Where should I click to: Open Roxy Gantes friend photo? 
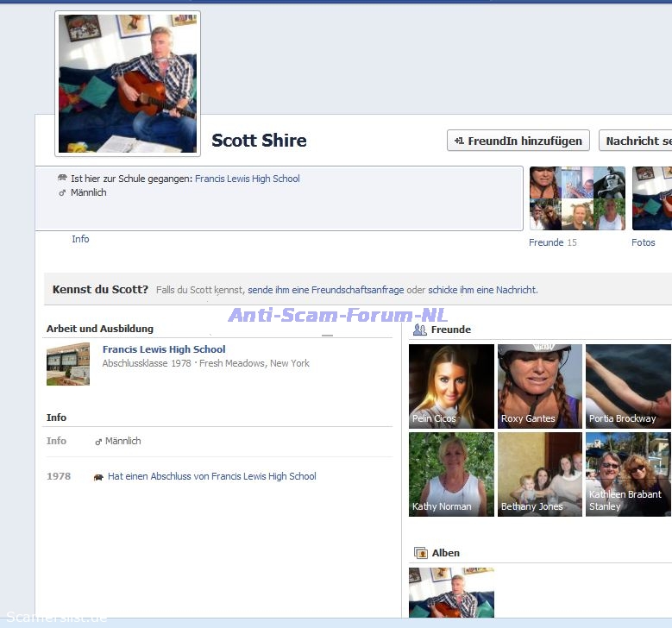pos(539,386)
